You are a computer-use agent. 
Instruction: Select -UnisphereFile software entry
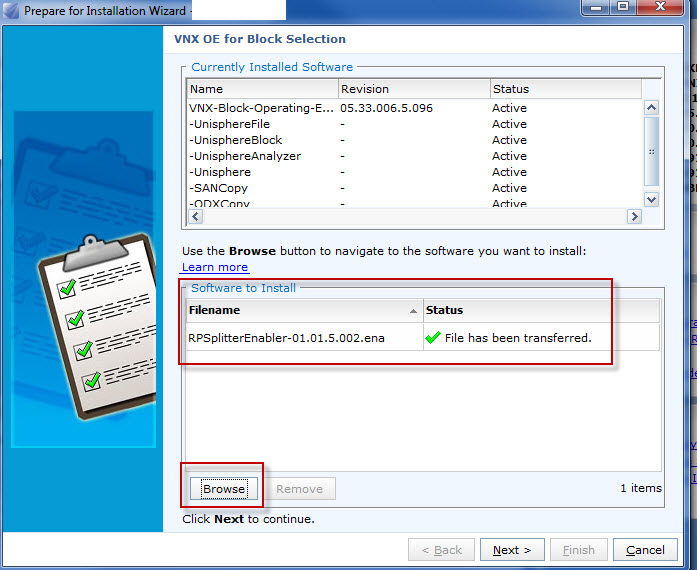click(x=230, y=124)
